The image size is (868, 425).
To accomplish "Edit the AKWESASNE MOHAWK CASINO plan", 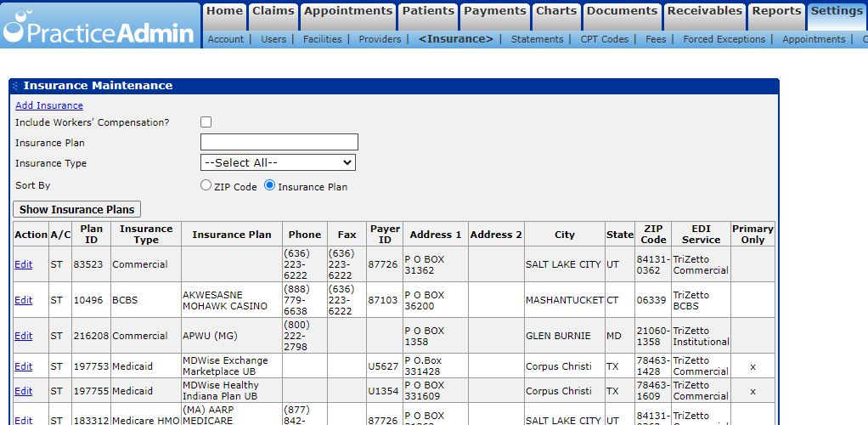I will [x=23, y=300].
